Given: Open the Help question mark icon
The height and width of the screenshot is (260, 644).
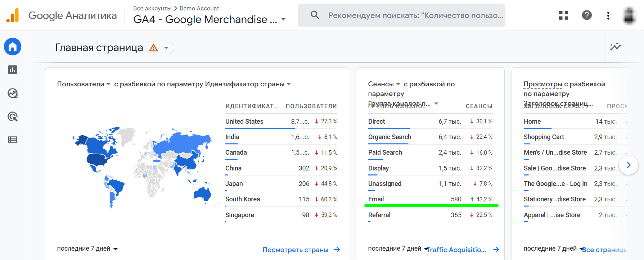Looking at the screenshot, I should [587, 15].
